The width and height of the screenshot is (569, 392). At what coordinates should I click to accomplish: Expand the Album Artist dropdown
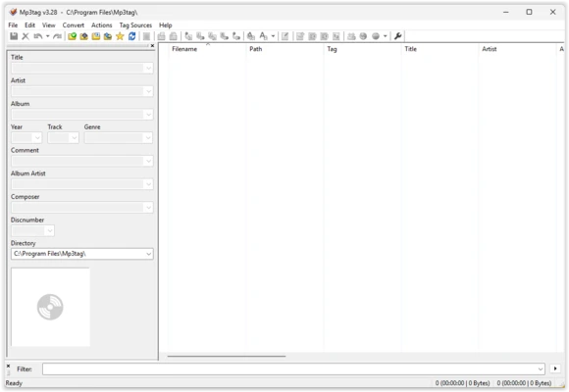pos(148,184)
